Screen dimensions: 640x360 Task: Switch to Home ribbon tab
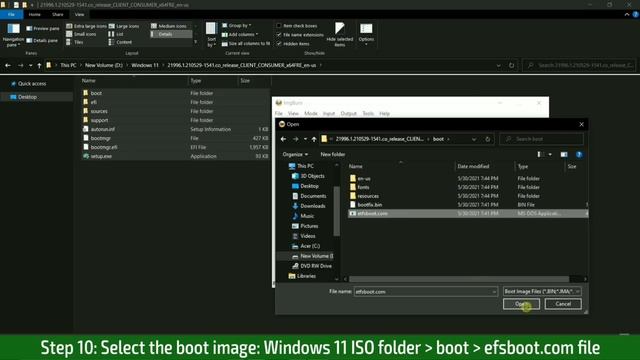35,14
